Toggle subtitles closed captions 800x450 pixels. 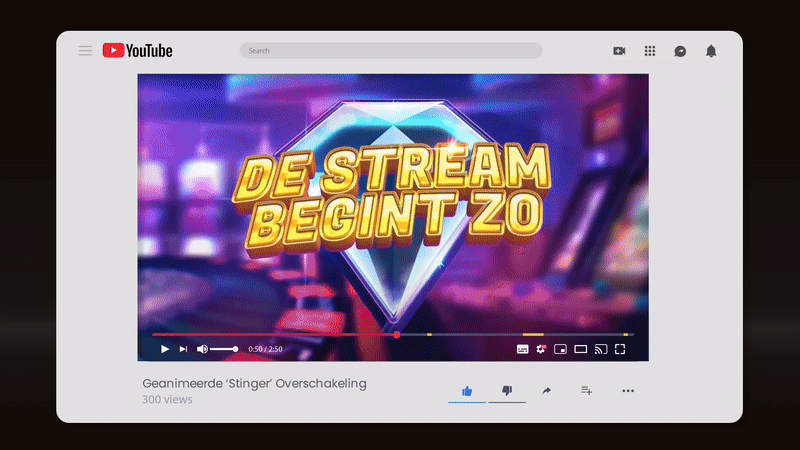click(x=522, y=349)
